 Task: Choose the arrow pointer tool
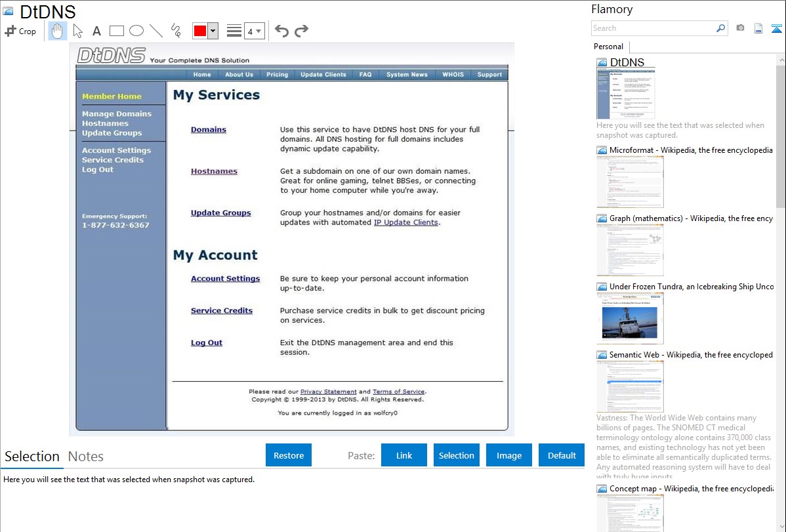click(x=78, y=31)
